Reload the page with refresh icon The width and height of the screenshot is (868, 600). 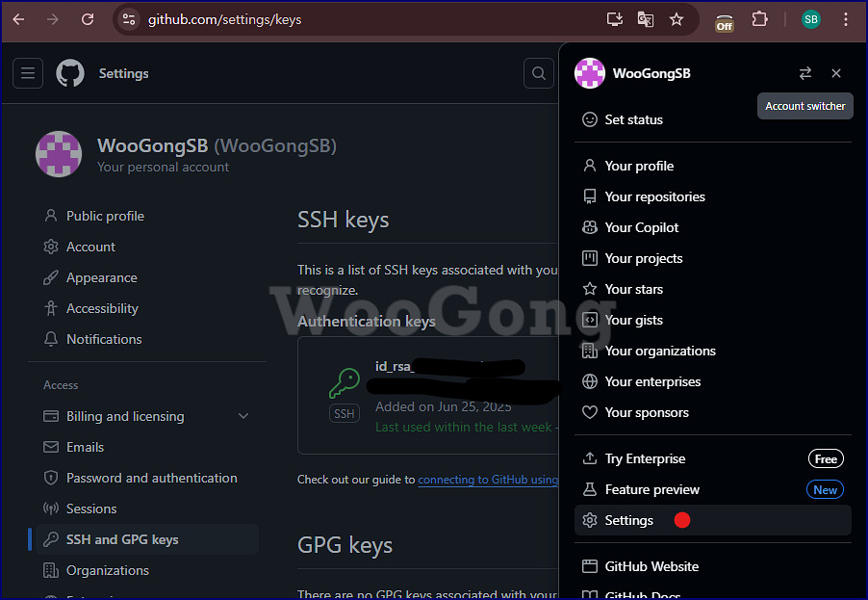tap(88, 19)
